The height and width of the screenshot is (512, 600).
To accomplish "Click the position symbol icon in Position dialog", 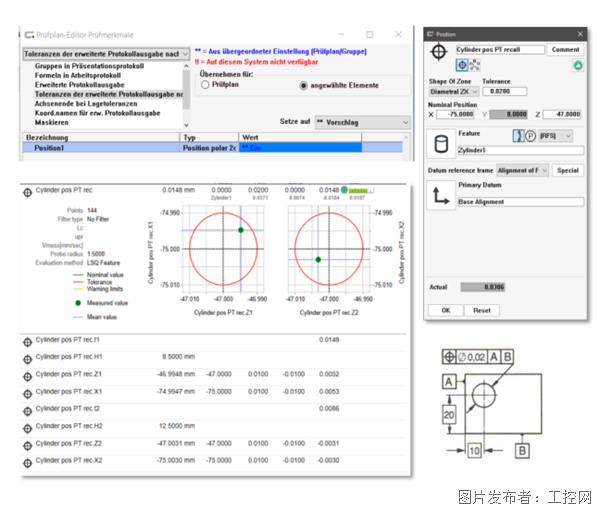I will point(438,52).
